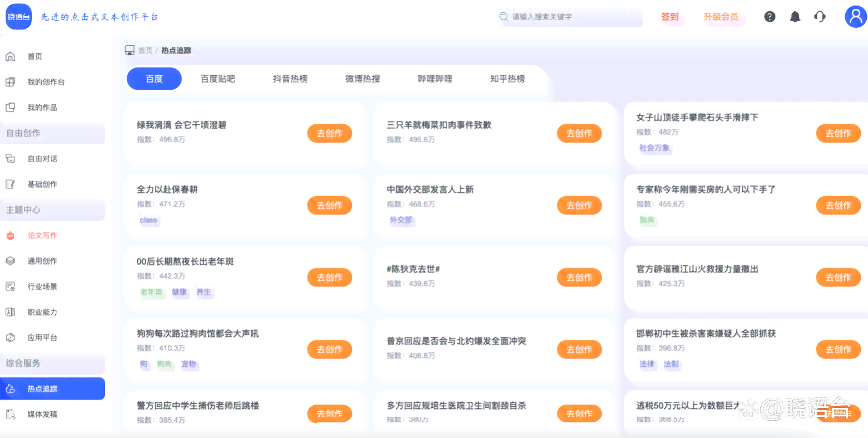
Task: Open 论文写作 in the sidebar
Action: (42, 236)
